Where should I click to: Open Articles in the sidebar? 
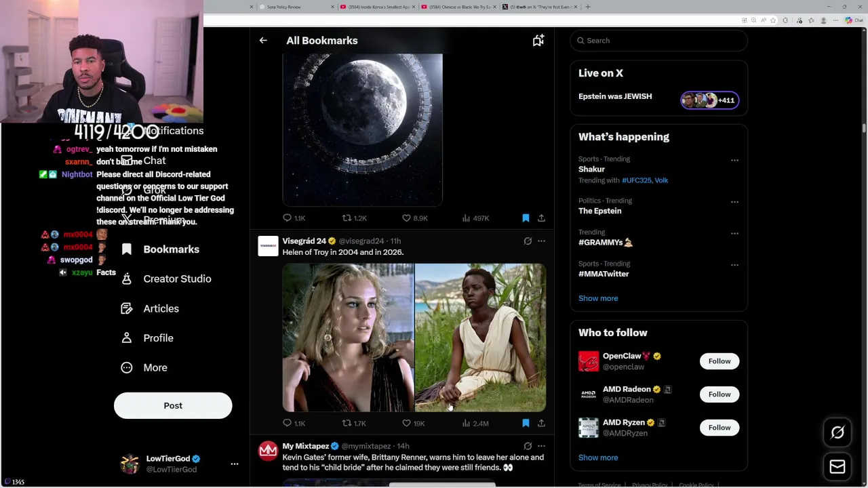pyautogui.click(x=150, y=308)
